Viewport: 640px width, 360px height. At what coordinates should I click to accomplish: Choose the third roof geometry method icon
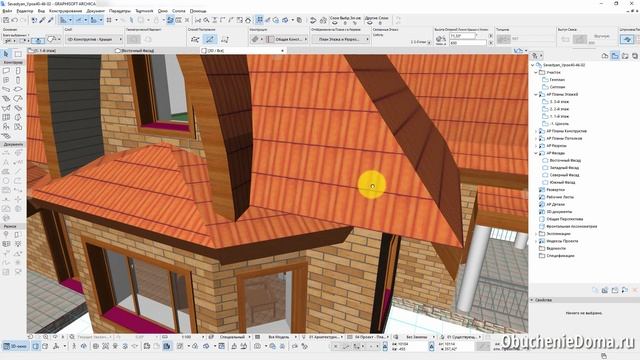[x=225, y=39]
